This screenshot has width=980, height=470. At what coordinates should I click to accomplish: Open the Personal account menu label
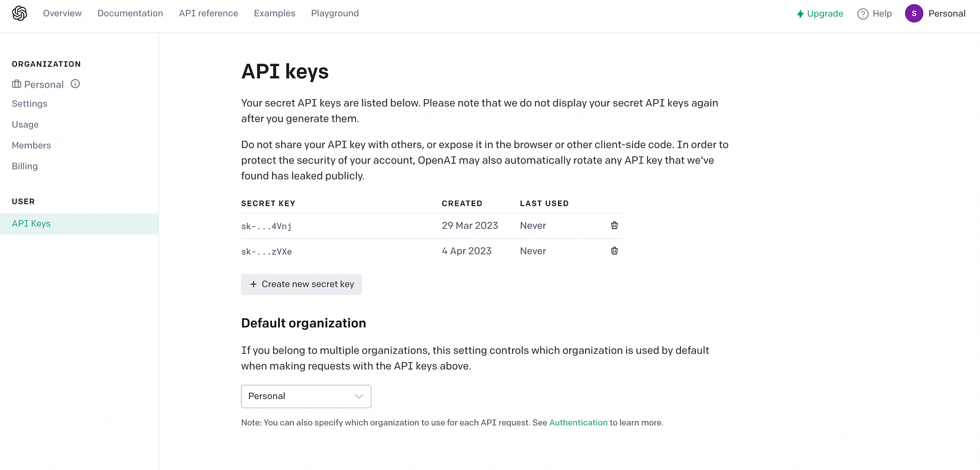point(946,13)
